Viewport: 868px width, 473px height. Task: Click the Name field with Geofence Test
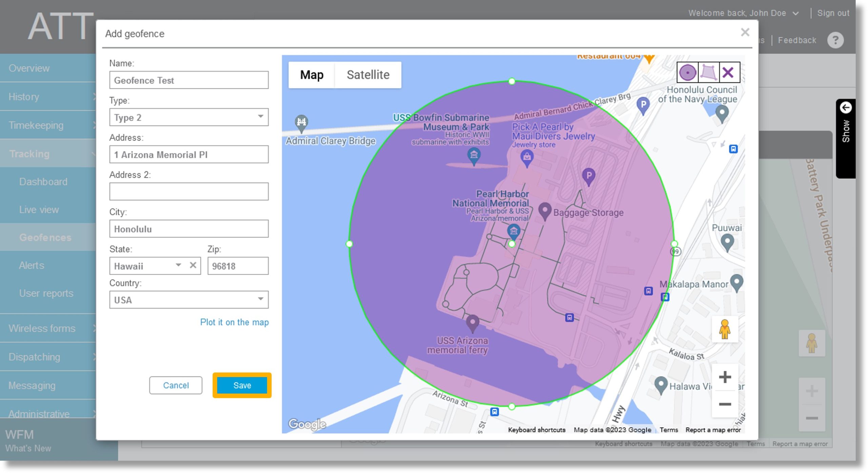pos(189,80)
